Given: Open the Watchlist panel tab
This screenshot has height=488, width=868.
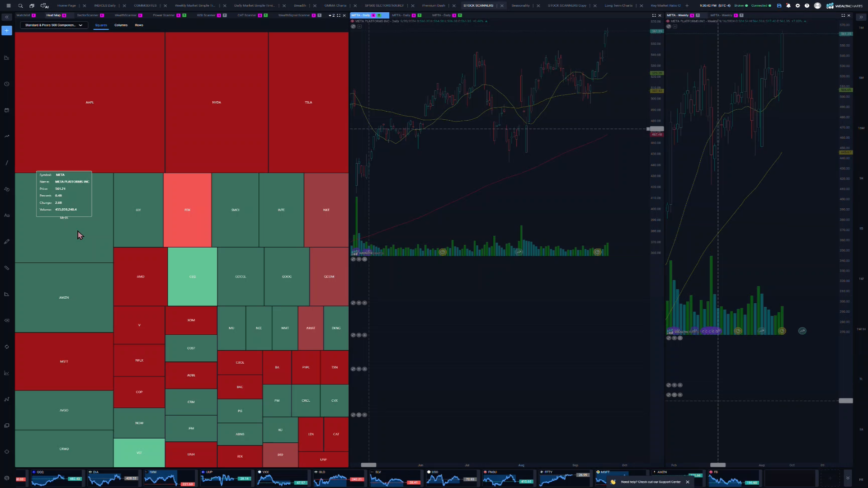Looking at the screenshot, I should pyautogui.click(x=23, y=15).
